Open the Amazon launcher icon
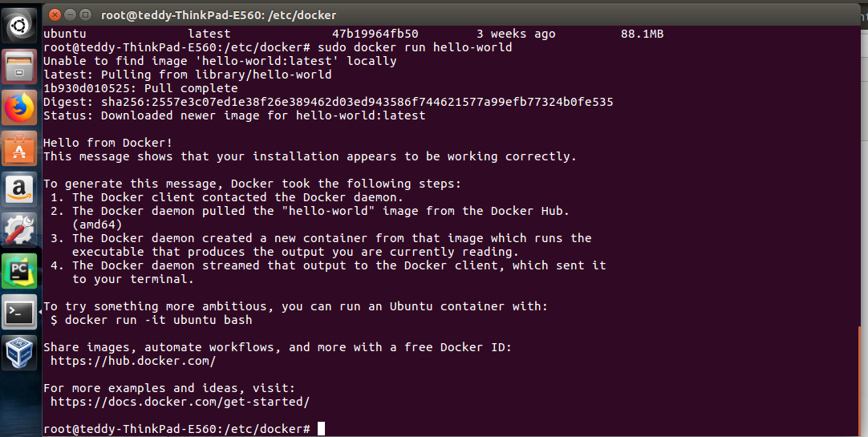Image resolution: width=868 pixels, height=437 pixels. pyautogui.click(x=18, y=190)
